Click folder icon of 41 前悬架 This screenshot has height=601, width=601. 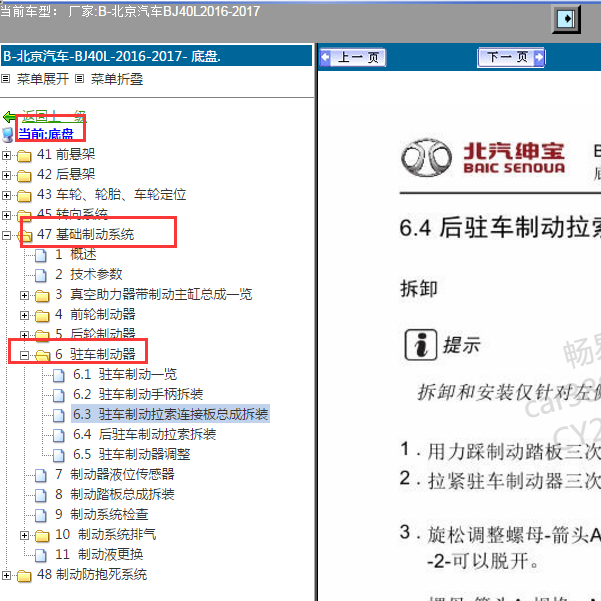tap(24, 156)
